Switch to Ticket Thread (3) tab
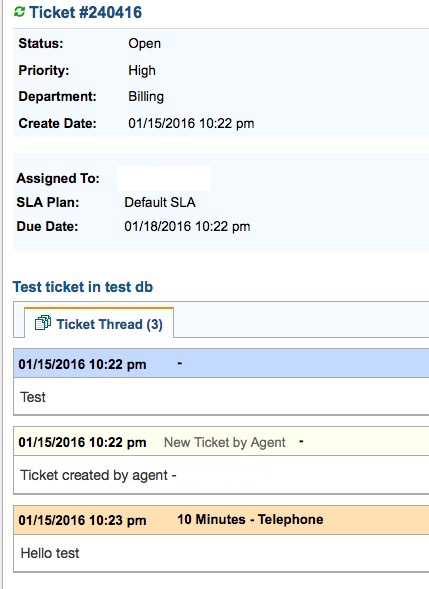The image size is (429, 589). point(99,323)
